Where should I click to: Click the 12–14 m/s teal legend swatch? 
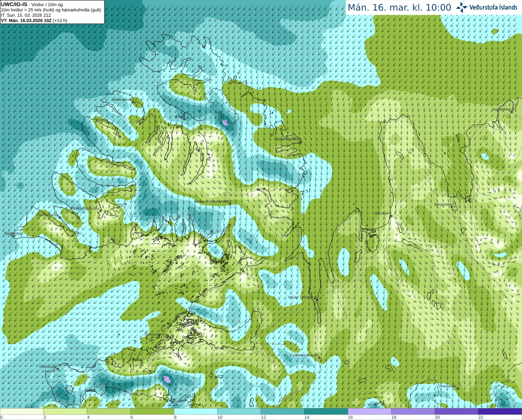coord(283,411)
